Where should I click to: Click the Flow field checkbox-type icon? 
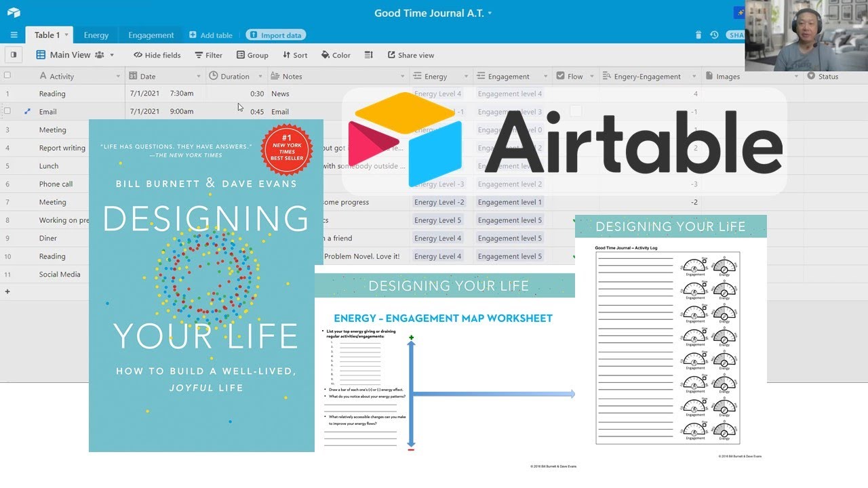tap(560, 76)
